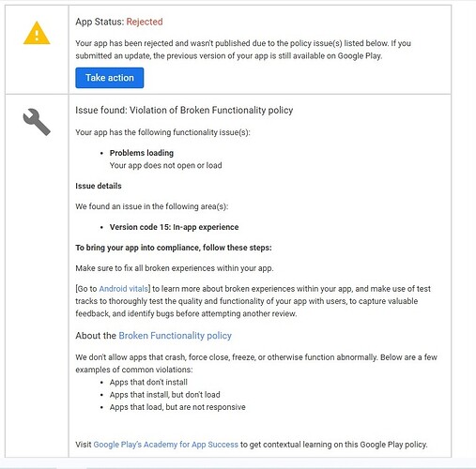
Task: Click 'To bring your app into compliance' heading
Action: coord(174,248)
